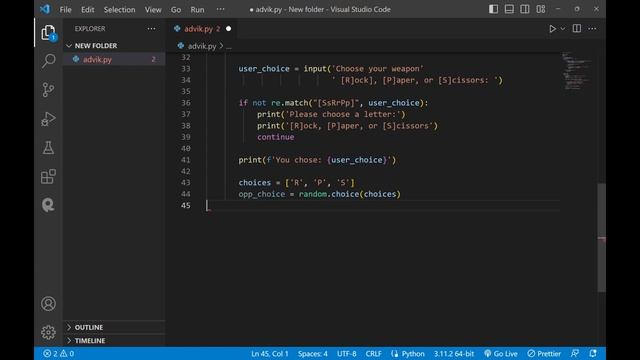Open the Source Control view

(48, 90)
